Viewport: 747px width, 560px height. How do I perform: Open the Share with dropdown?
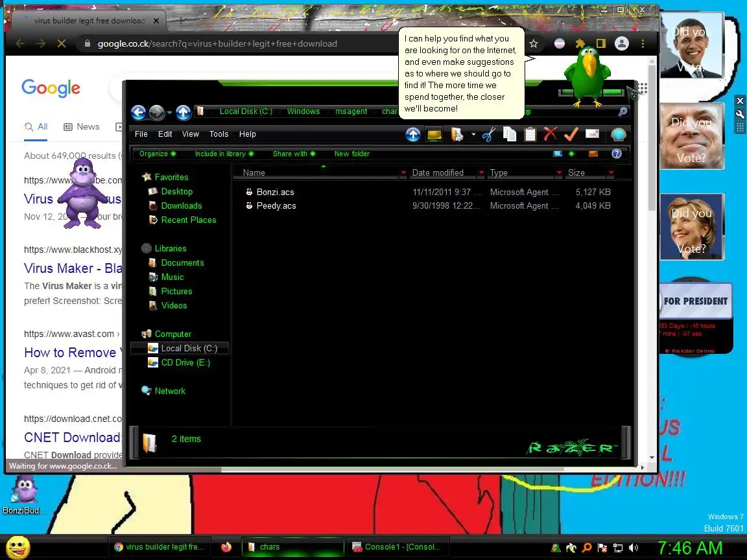tap(294, 154)
